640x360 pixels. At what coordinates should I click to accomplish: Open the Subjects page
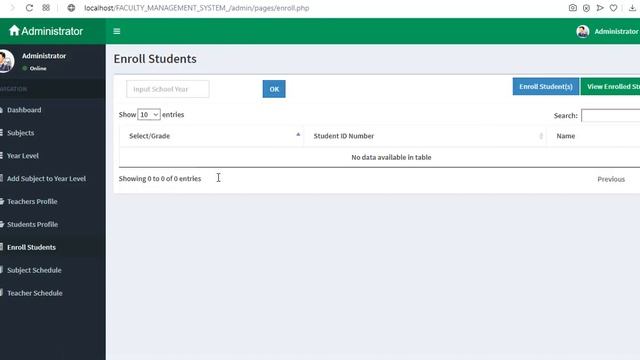click(x=20, y=133)
